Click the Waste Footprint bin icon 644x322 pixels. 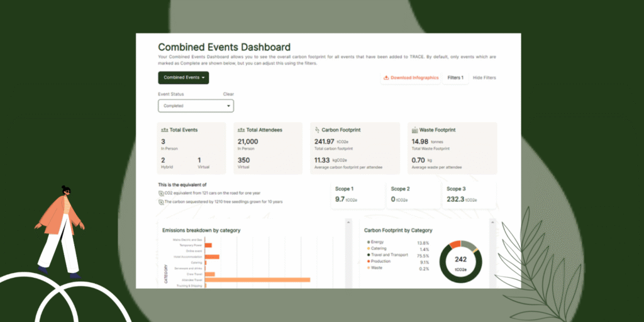pos(415,130)
